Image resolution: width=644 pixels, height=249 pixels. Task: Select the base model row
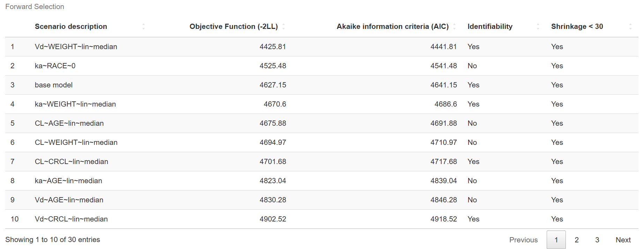pyautogui.click(x=322, y=85)
